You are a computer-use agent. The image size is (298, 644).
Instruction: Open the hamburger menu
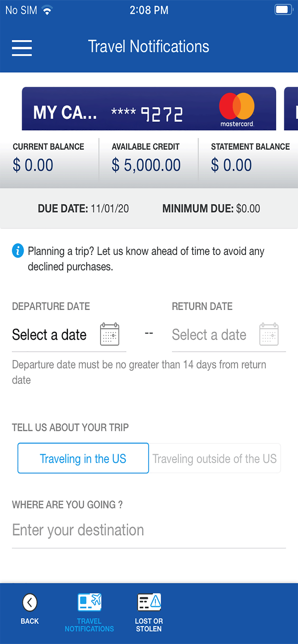pos(22,48)
